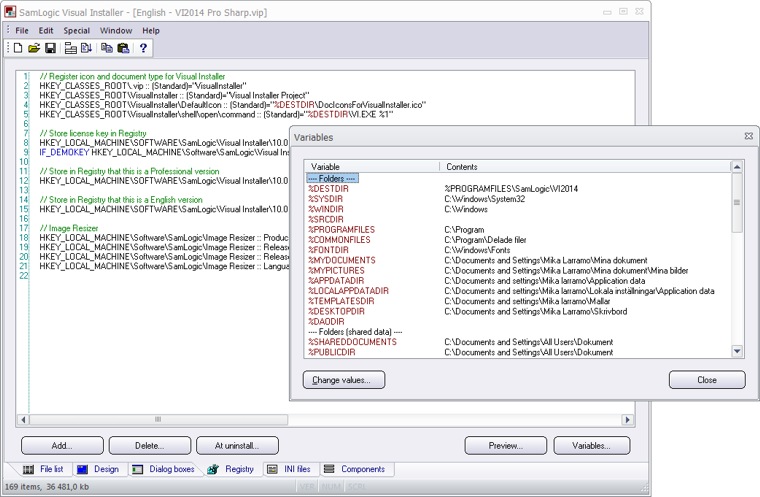This screenshot has height=497, width=760.
Task: Click the Variables... button
Action: coord(592,446)
